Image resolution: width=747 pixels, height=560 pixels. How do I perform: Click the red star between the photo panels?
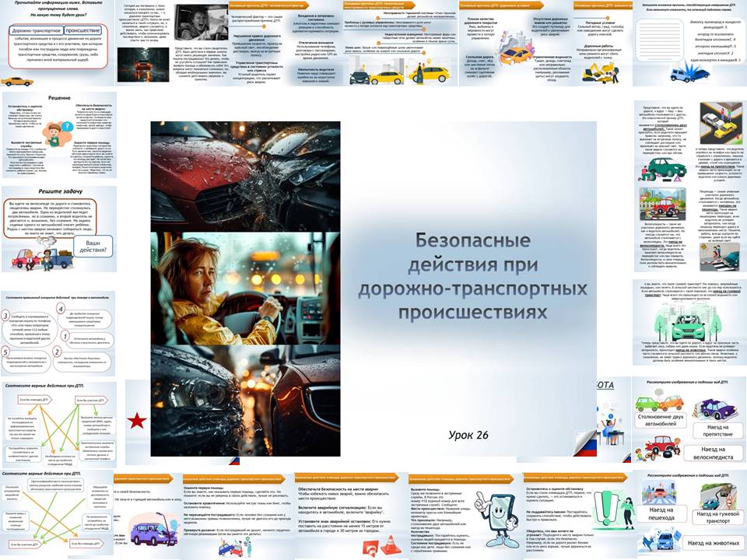click(138, 420)
